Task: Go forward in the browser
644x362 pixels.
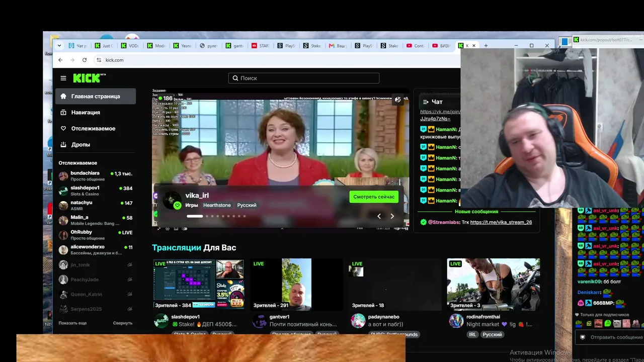Action: (x=72, y=60)
